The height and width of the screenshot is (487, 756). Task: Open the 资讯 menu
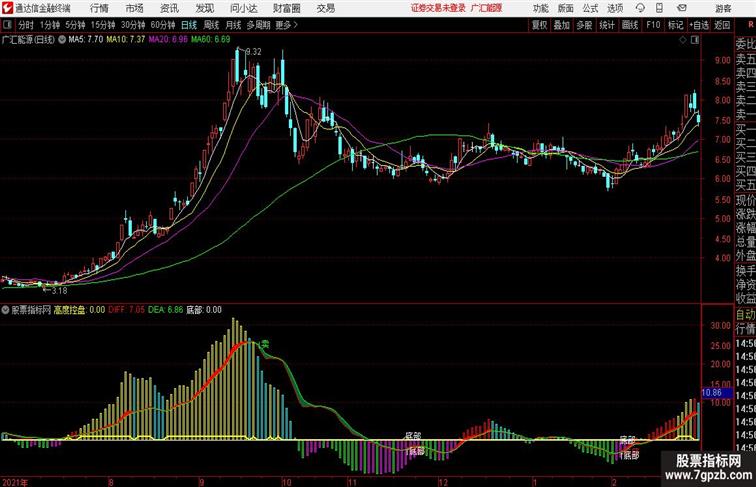169,8
